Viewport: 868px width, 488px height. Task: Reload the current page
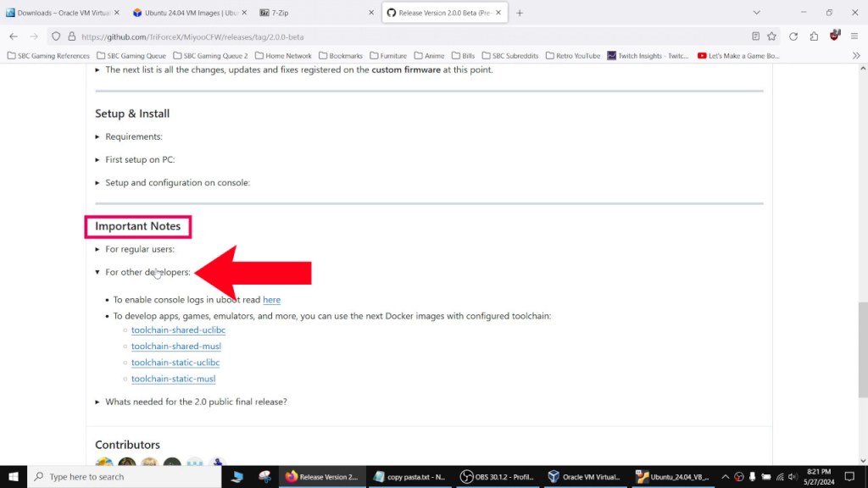793,36
